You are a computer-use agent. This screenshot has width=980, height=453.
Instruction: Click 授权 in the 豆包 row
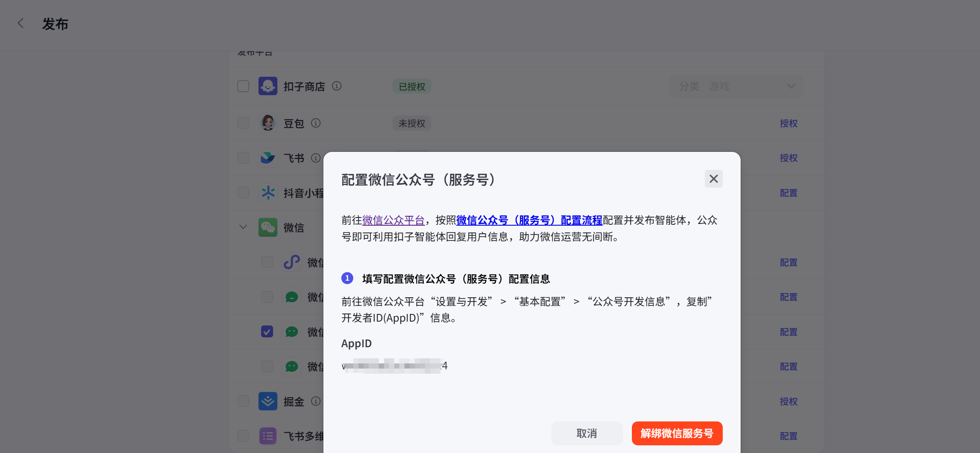(x=788, y=123)
